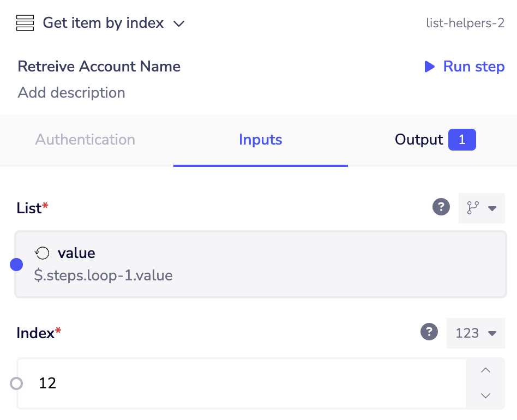Open the input type dropdown showing 123

point(476,333)
